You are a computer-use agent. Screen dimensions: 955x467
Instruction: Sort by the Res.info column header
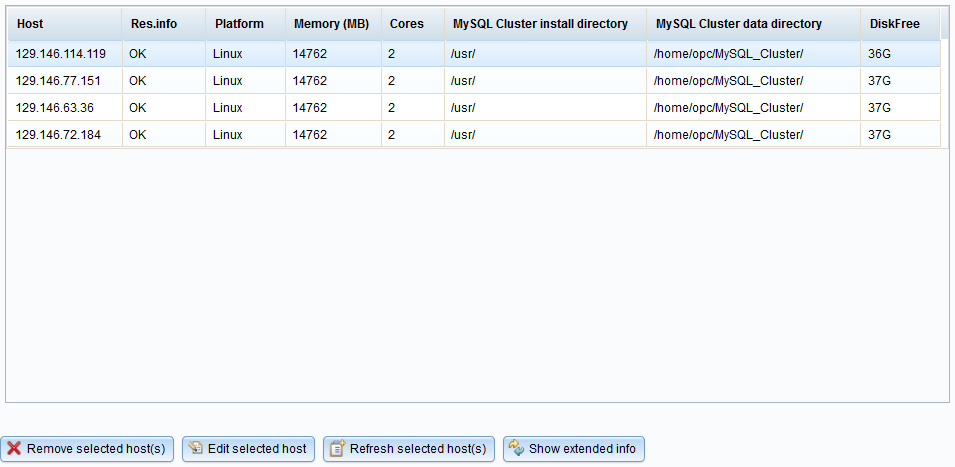[152, 23]
